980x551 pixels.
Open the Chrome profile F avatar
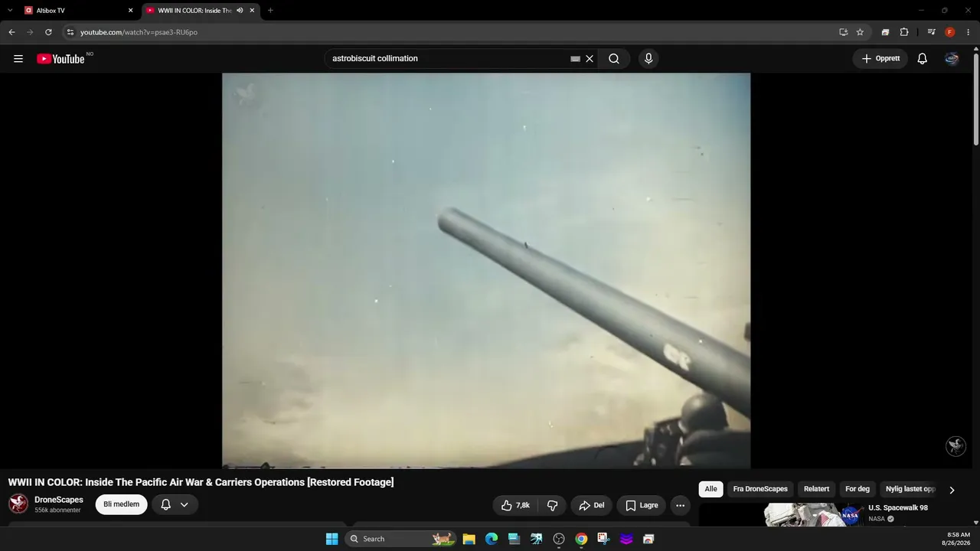pos(950,32)
